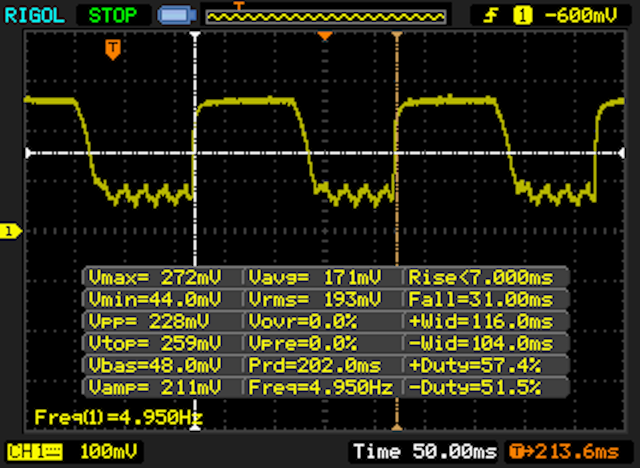The height and width of the screenshot is (468, 640).
Task: Click the orange T marker above the overview bar
Action: 238,5
